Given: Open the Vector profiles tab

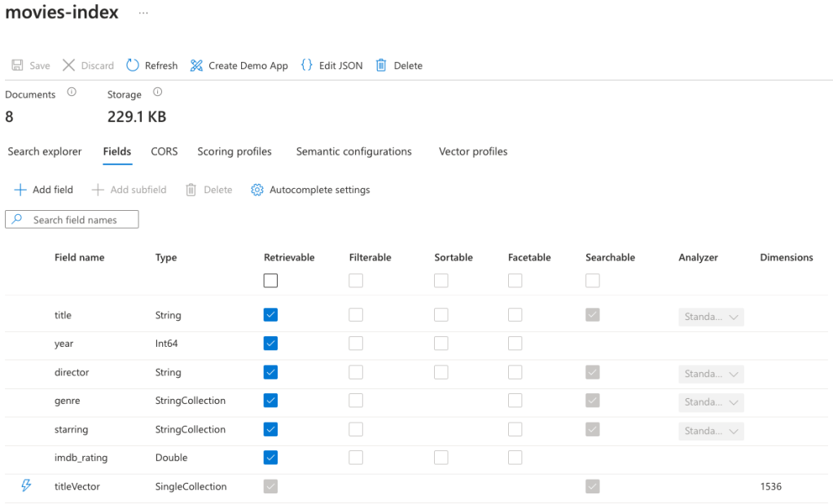Looking at the screenshot, I should tap(472, 151).
